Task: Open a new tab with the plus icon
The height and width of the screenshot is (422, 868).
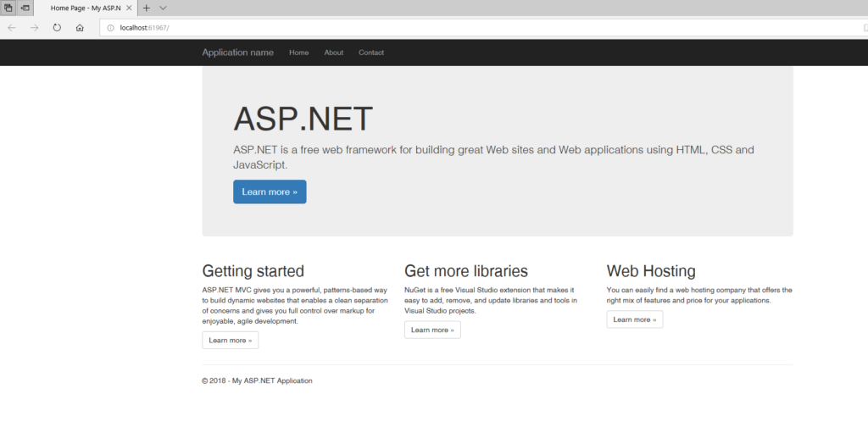Action: click(x=146, y=8)
